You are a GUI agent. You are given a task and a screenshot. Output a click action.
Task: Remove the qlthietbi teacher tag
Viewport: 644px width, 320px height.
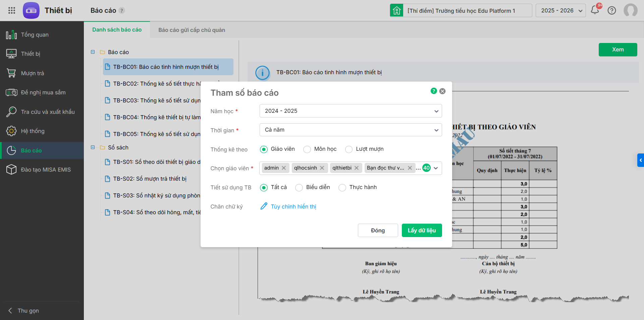point(357,168)
